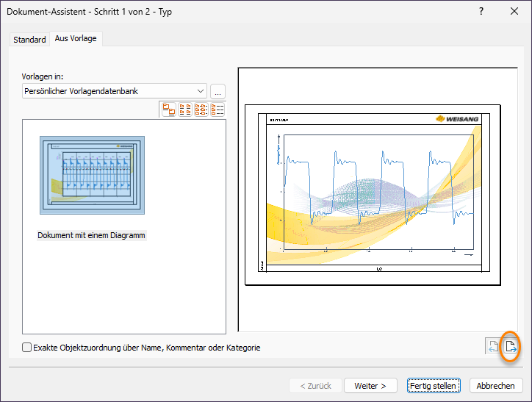Click the Dokument mit einem Diagramm label
Screen dimensions: 532x402
point(92,236)
